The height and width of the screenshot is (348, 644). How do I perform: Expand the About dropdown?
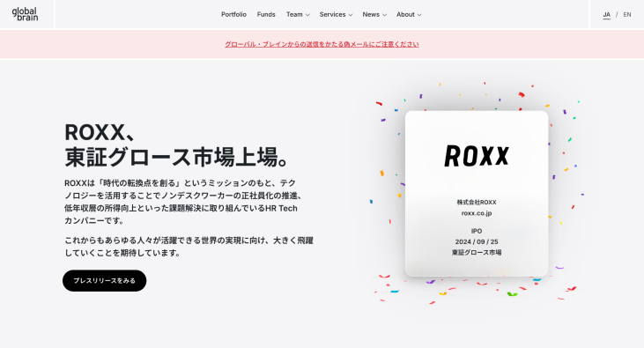click(x=409, y=14)
